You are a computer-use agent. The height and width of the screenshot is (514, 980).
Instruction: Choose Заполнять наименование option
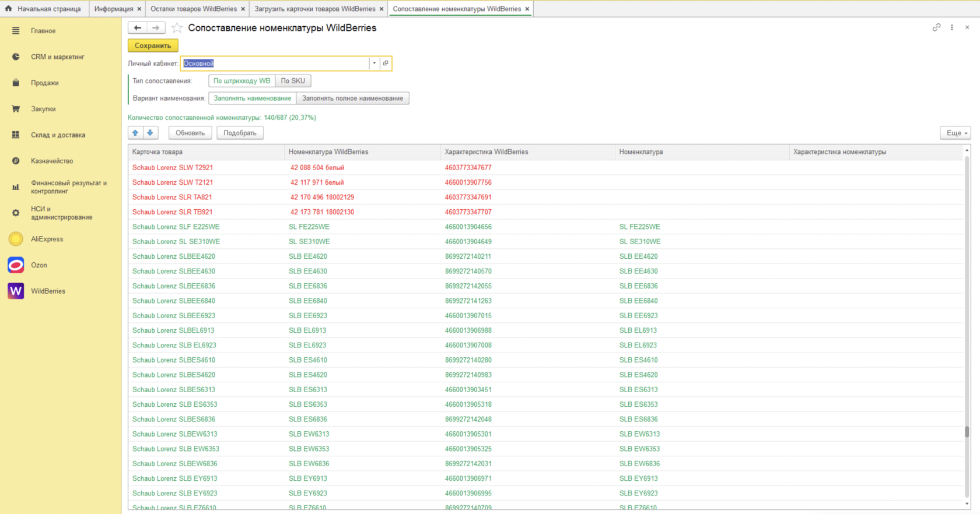click(252, 98)
